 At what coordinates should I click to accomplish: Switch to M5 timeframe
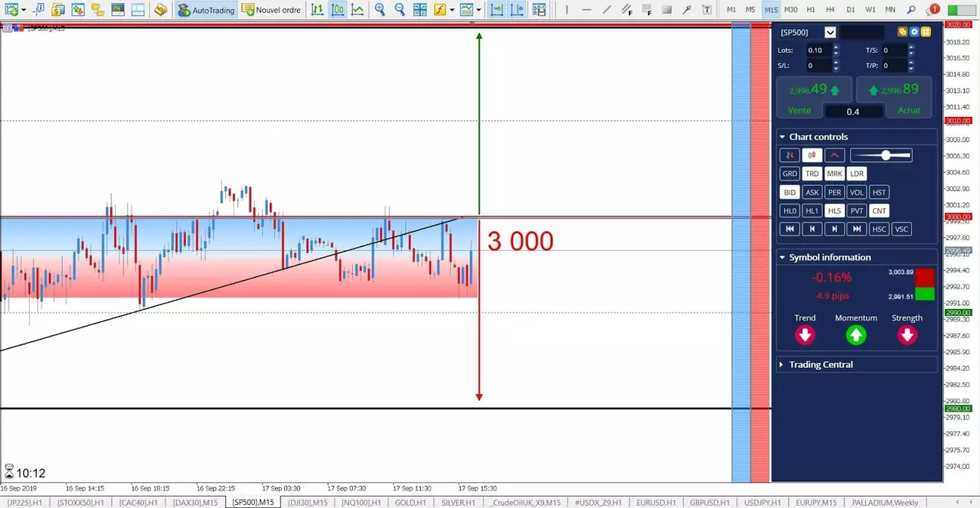pyautogui.click(x=750, y=10)
